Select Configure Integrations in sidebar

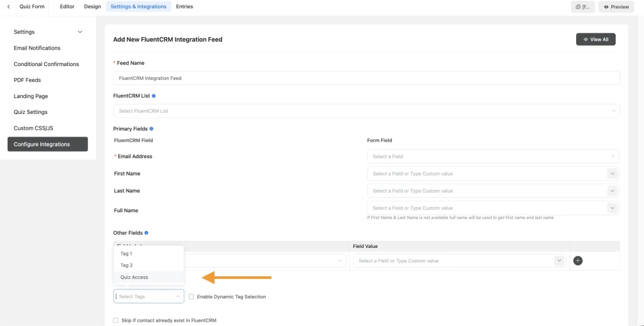(x=48, y=144)
